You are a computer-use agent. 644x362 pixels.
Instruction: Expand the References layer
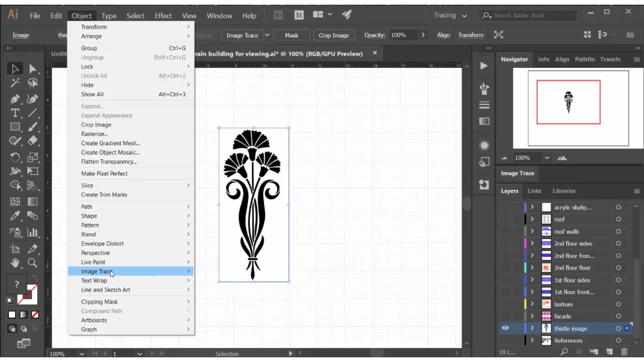click(532, 340)
